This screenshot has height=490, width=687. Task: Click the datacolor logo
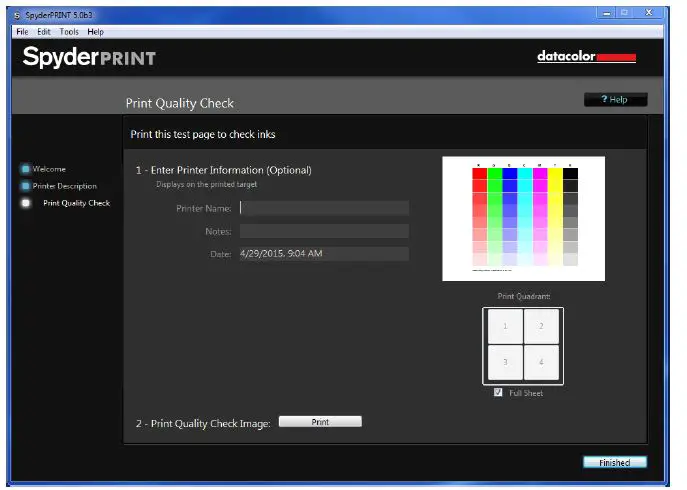click(x=586, y=57)
